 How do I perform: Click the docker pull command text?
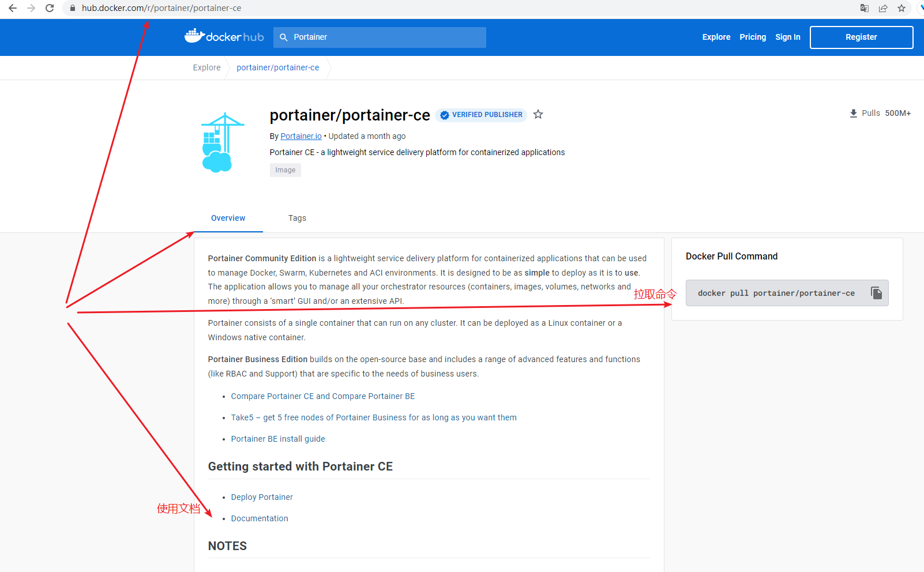pos(776,293)
